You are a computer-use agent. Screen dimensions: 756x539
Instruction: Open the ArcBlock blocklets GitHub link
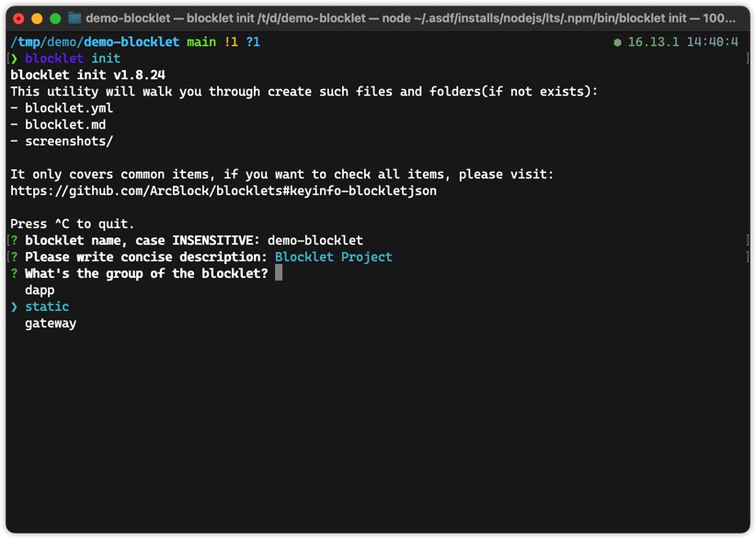pos(223,191)
